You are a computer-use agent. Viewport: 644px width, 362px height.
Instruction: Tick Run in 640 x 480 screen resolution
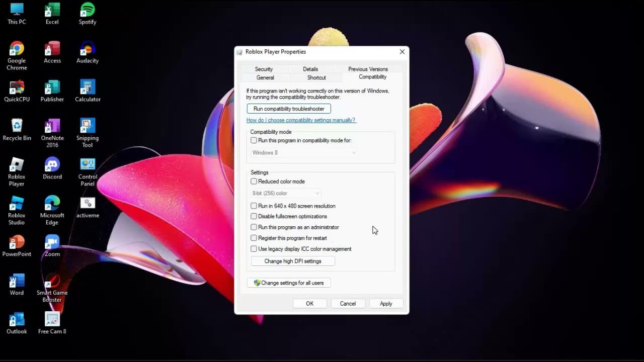point(254,206)
